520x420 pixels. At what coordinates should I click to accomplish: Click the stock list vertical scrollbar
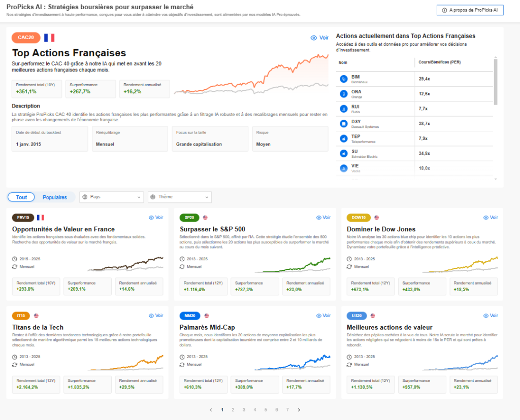[x=495, y=81]
